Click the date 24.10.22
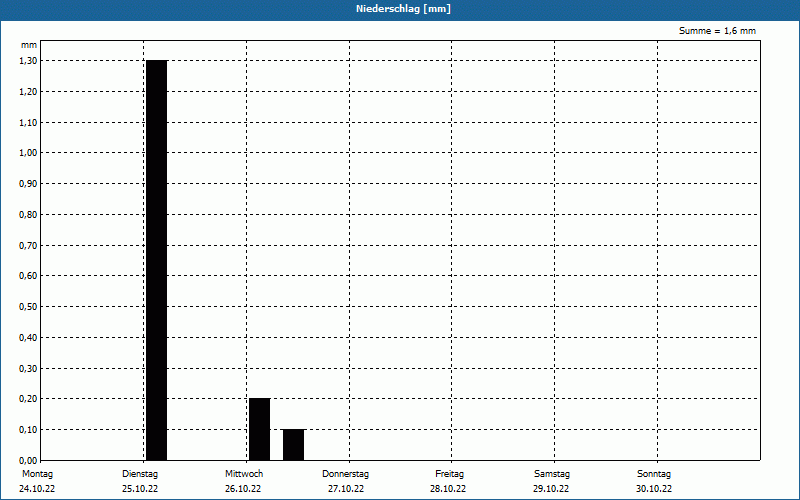 [x=37, y=489]
